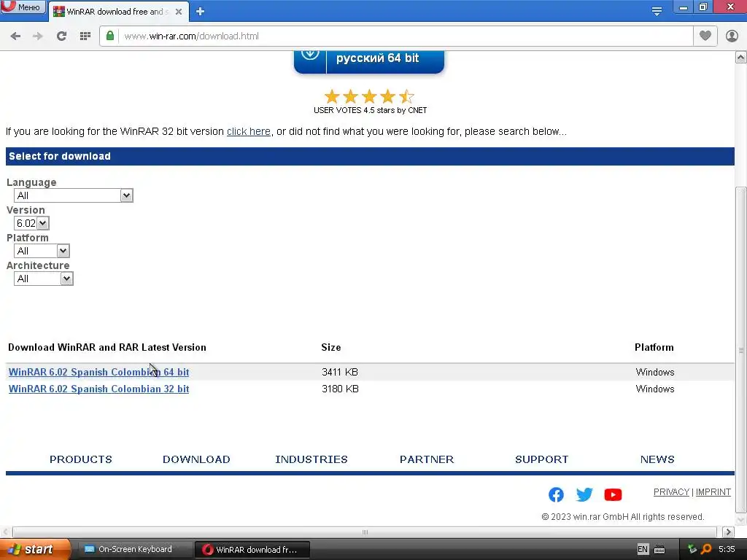Image resolution: width=747 pixels, height=560 pixels.
Task: Open the PARTNER footer menu
Action: coord(427,459)
